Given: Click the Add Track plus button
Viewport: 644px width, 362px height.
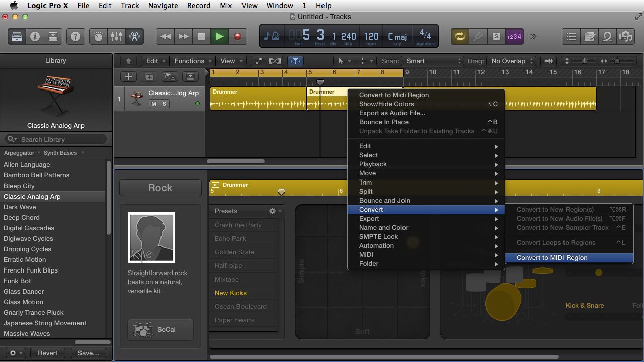Looking at the screenshot, I should 128,77.
